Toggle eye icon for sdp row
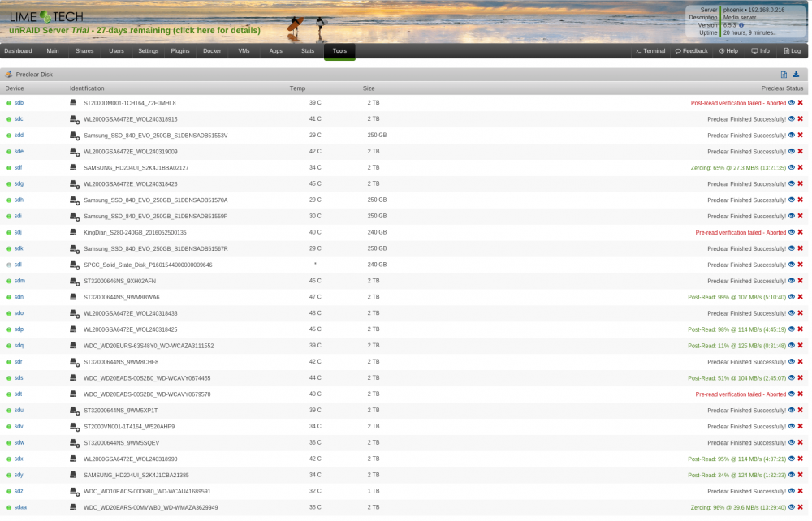The width and height of the screenshot is (812, 521). 791,329
